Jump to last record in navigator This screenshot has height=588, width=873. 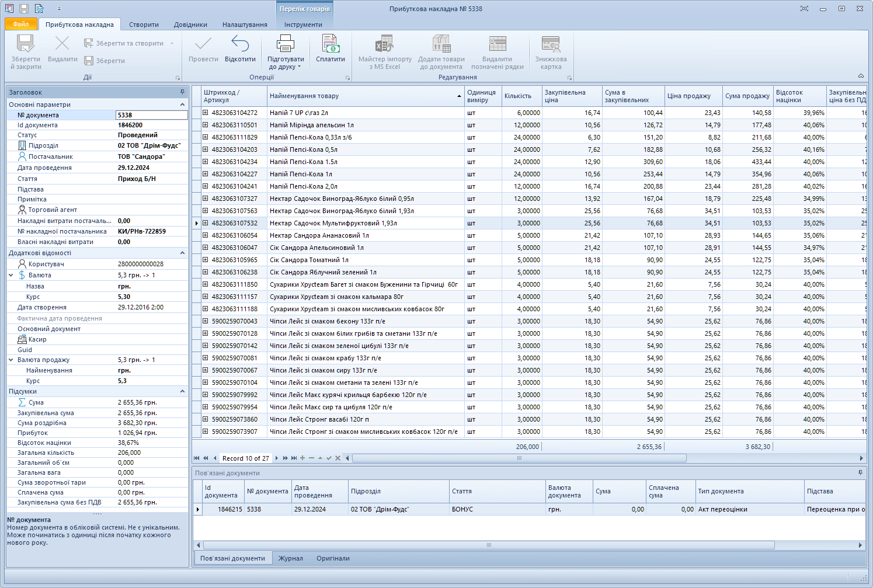[294, 458]
